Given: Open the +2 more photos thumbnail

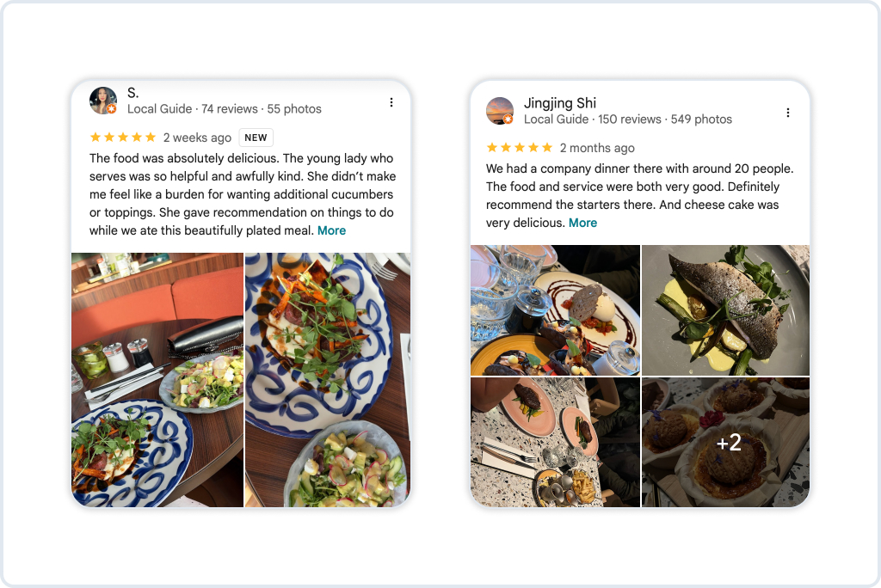Looking at the screenshot, I should click(725, 442).
